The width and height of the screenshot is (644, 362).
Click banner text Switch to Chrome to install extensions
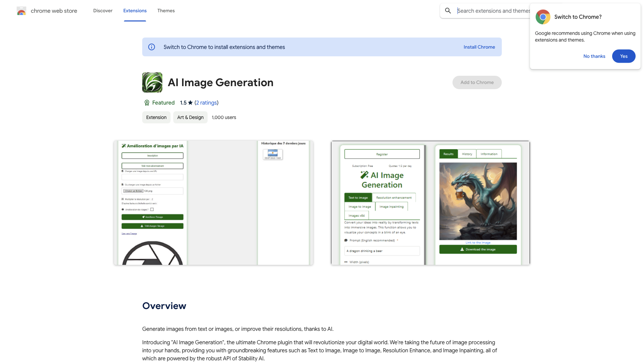point(224,47)
